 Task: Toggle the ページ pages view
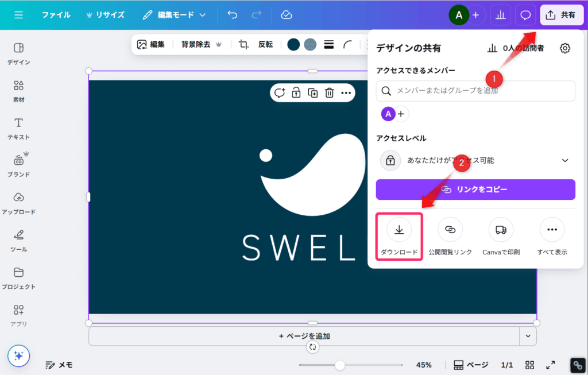pos(471,365)
